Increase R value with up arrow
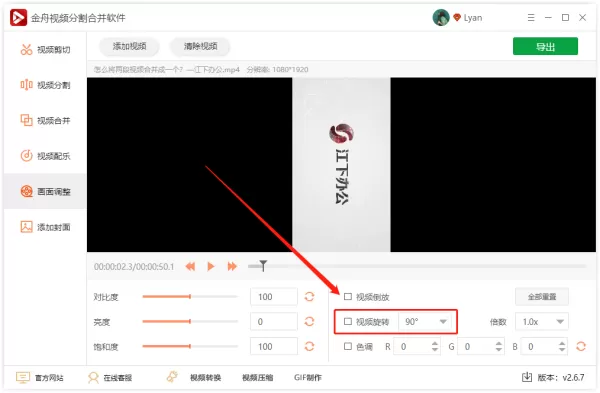The height and width of the screenshot is (393, 600). [435, 343]
